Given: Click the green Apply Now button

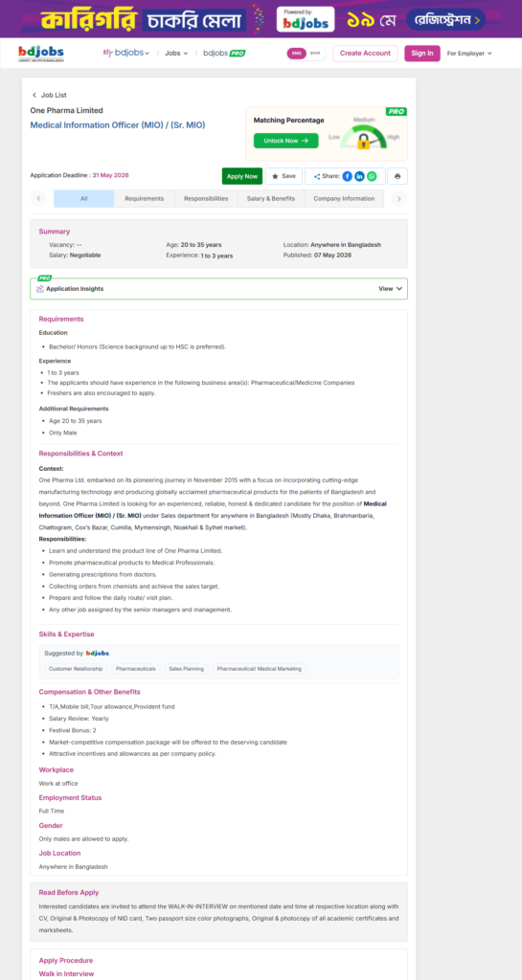Looking at the screenshot, I should (242, 176).
